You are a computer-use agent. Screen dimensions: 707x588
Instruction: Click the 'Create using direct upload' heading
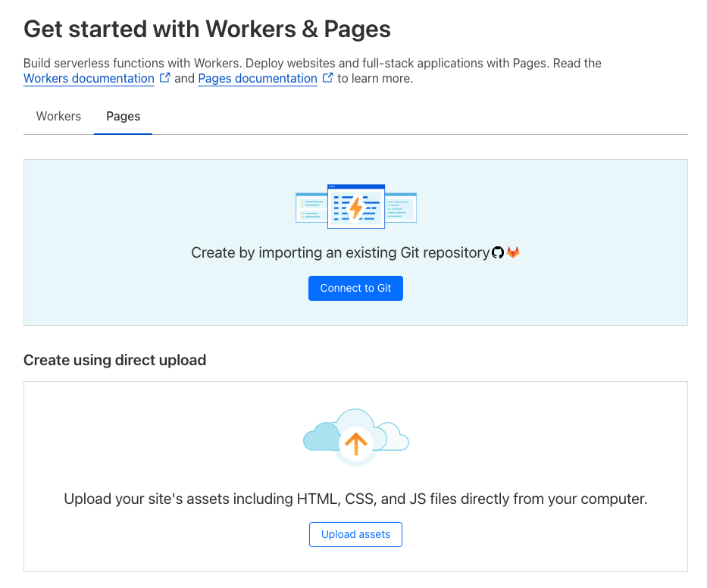[x=114, y=360]
